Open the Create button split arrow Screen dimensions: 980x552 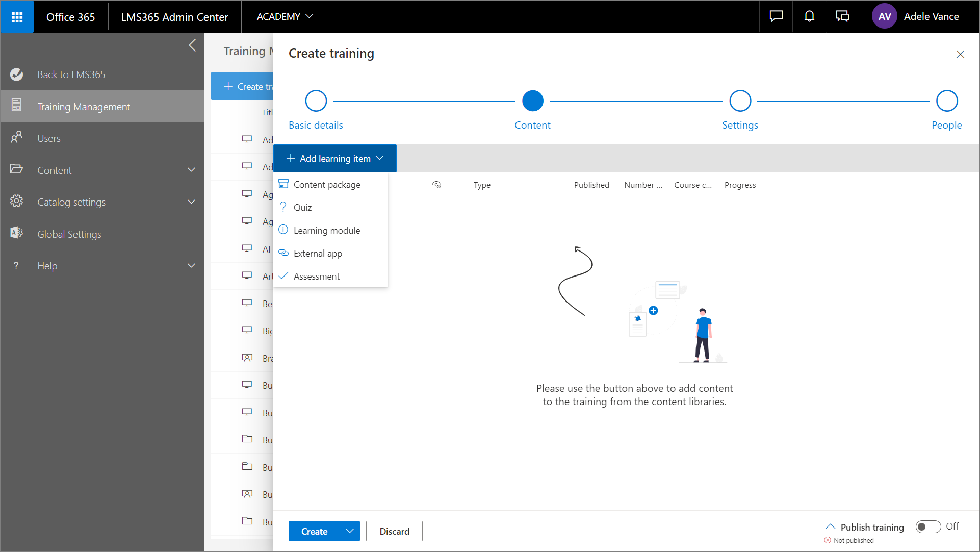pyautogui.click(x=350, y=531)
